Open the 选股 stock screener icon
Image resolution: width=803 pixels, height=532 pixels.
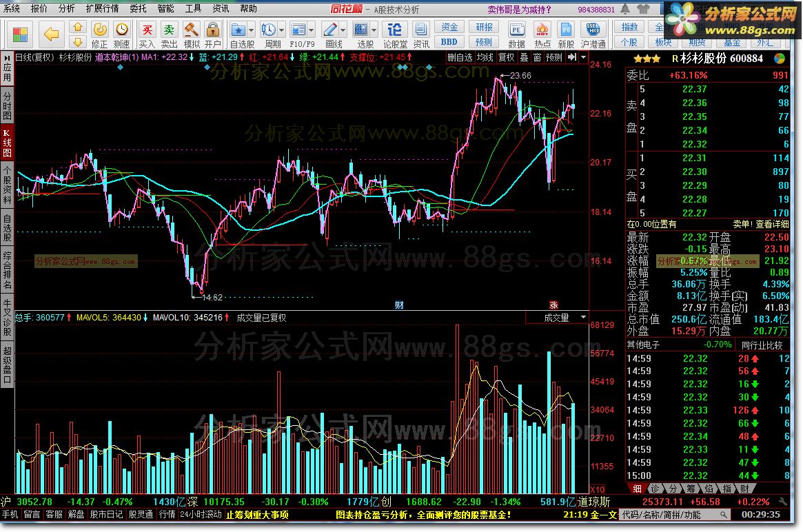click(361, 30)
